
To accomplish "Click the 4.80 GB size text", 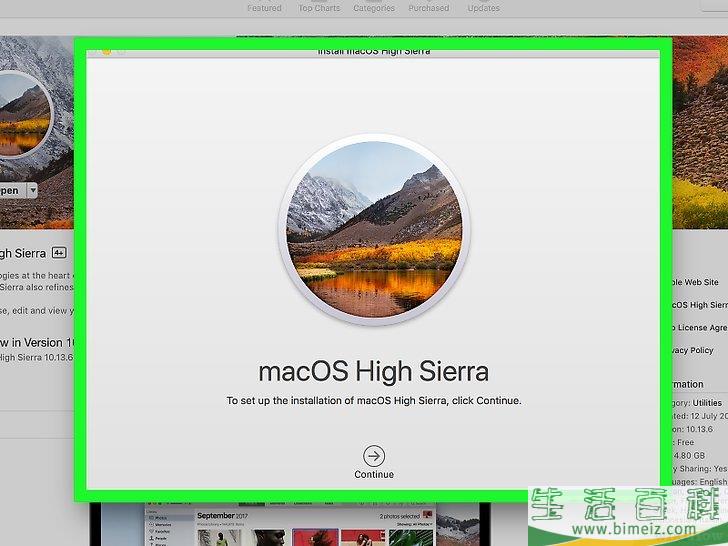I will 689,455.
